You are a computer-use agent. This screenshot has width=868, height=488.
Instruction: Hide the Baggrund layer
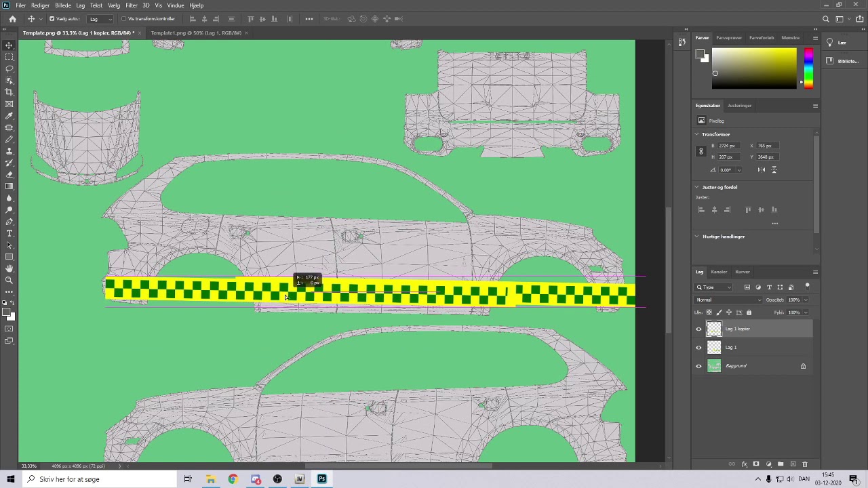point(698,366)
